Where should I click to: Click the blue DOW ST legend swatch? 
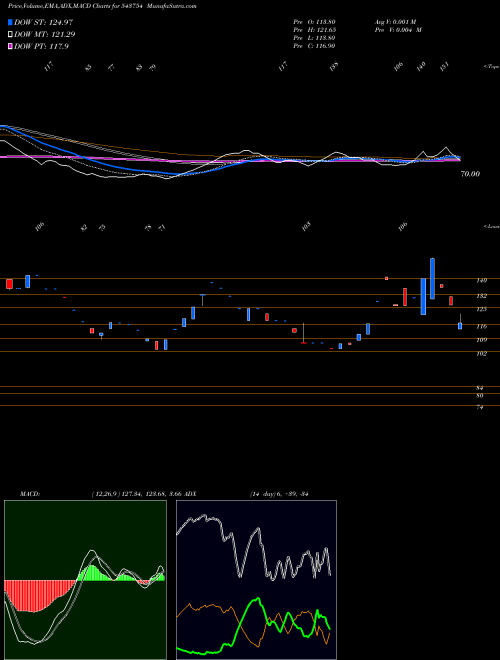click(x=10, y=22)
